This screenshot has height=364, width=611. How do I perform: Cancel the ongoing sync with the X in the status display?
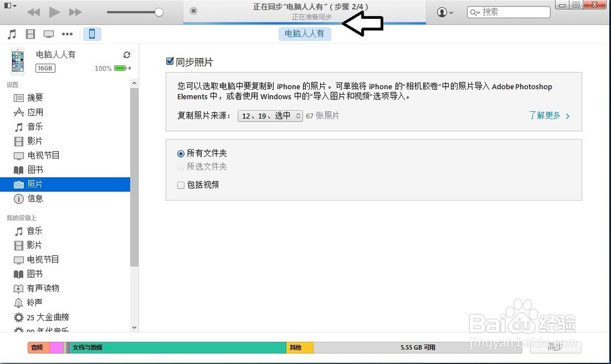tap(194, 10)
